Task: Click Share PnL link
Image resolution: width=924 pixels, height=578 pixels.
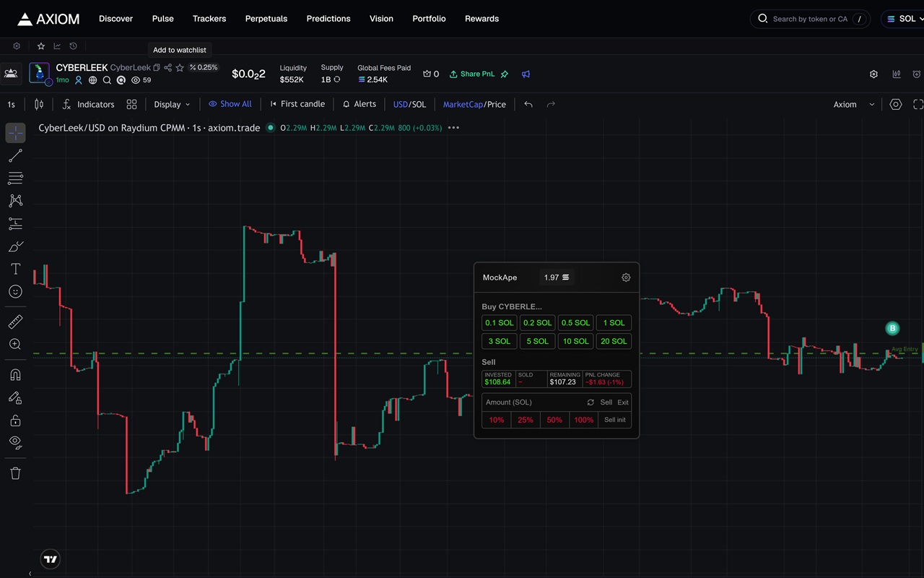Action: pyautogui.click(x=472, y=74)
